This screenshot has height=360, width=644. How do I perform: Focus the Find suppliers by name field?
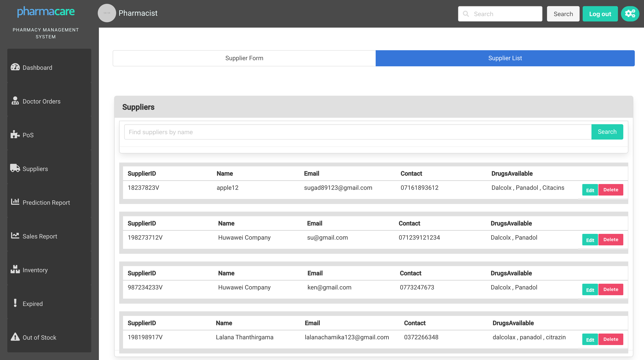tap(357, 132)
